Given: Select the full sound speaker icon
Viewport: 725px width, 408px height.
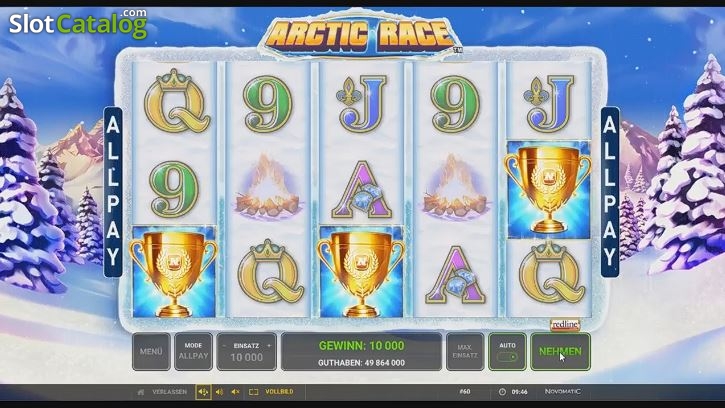Looking at the screenshot, I should tap(203, 392).
